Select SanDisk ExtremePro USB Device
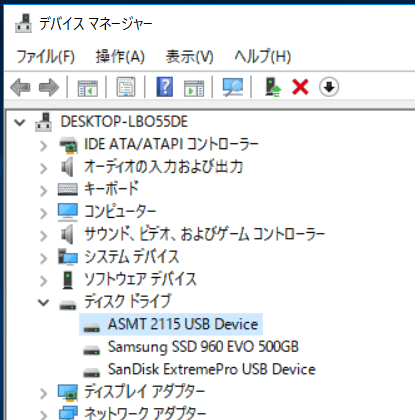This screenshot has height=420, width=415. [212, 369]
